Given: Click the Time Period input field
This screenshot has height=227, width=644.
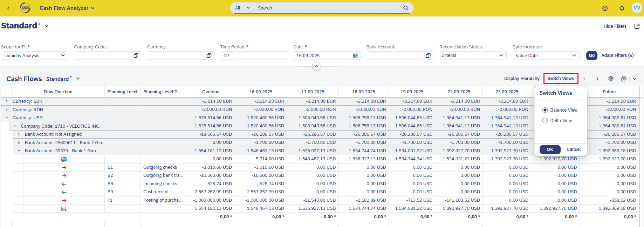Looking at the screenshot, I should [254, 56].
